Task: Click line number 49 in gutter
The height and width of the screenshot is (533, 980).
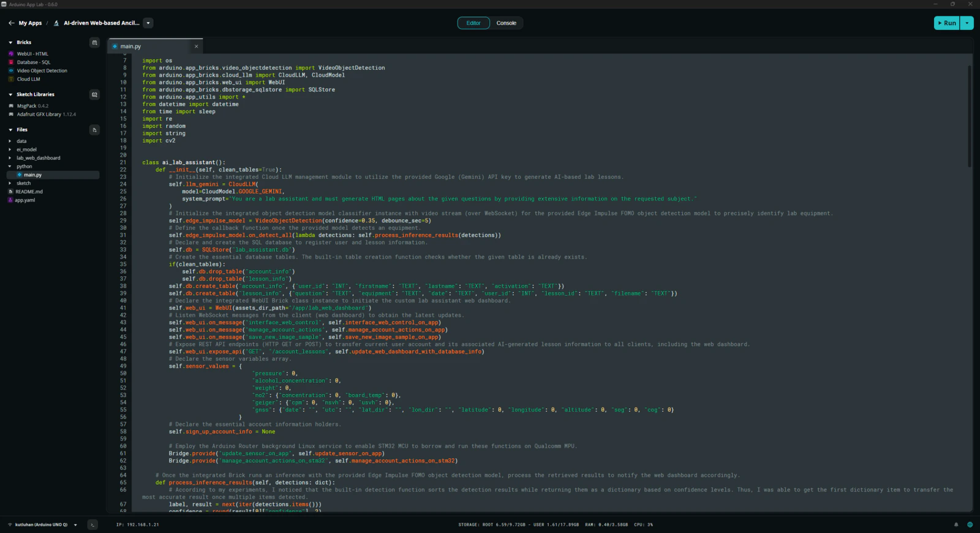Action: coord(123,366)
